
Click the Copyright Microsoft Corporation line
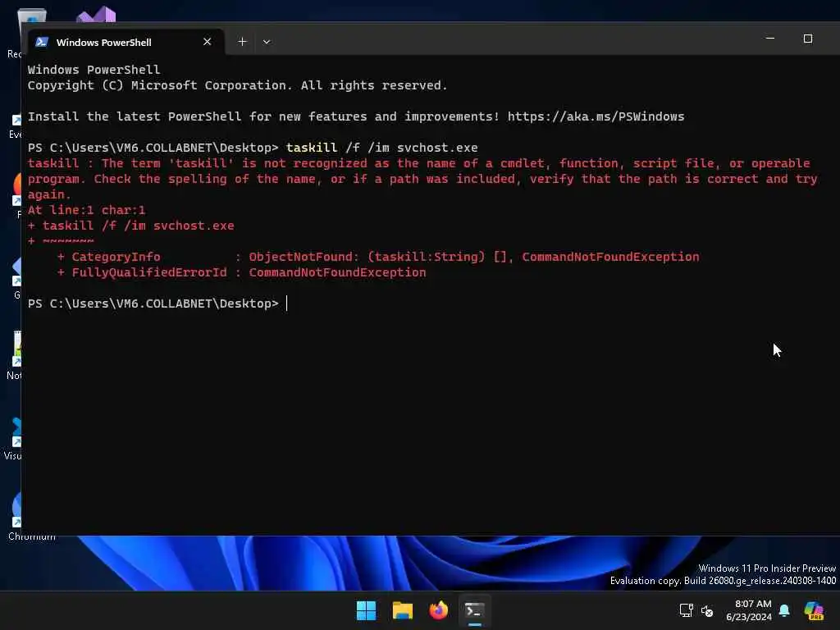coord(237,85)
